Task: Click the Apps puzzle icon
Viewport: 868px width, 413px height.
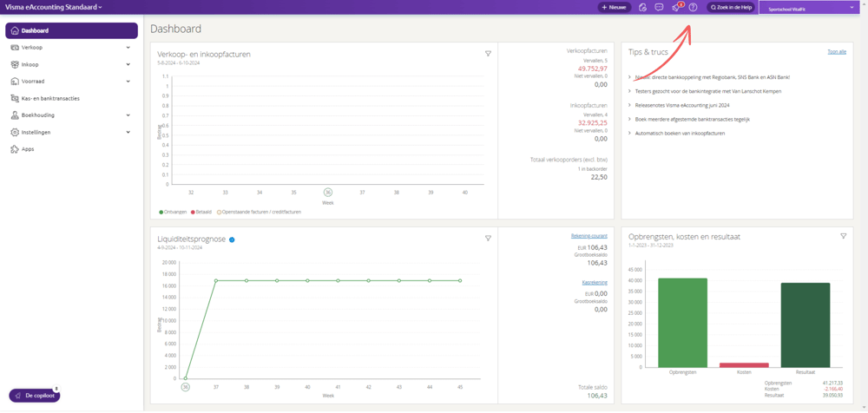Action: [x=15, y=149]
